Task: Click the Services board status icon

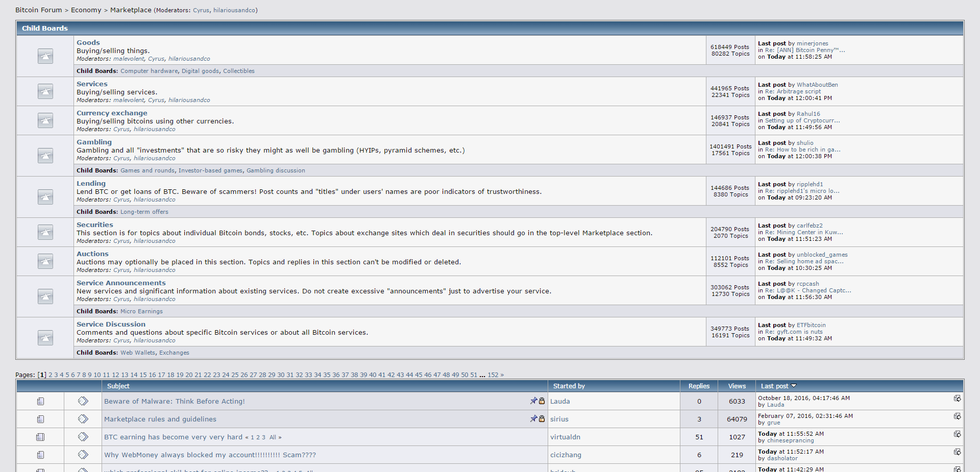Action: pyautogui.click(x=45, y=91)
